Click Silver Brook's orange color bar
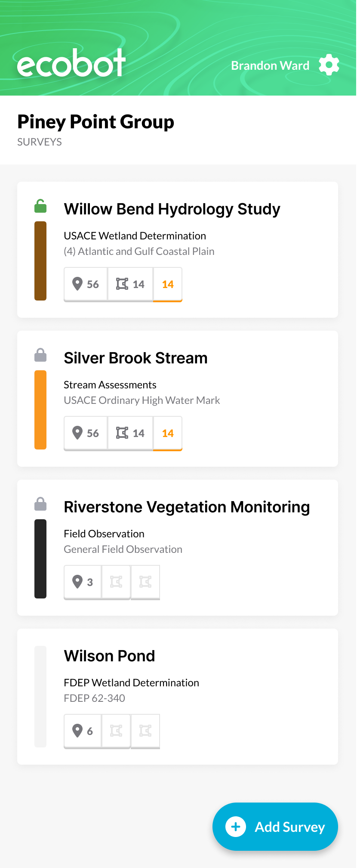 click(40, 410)
